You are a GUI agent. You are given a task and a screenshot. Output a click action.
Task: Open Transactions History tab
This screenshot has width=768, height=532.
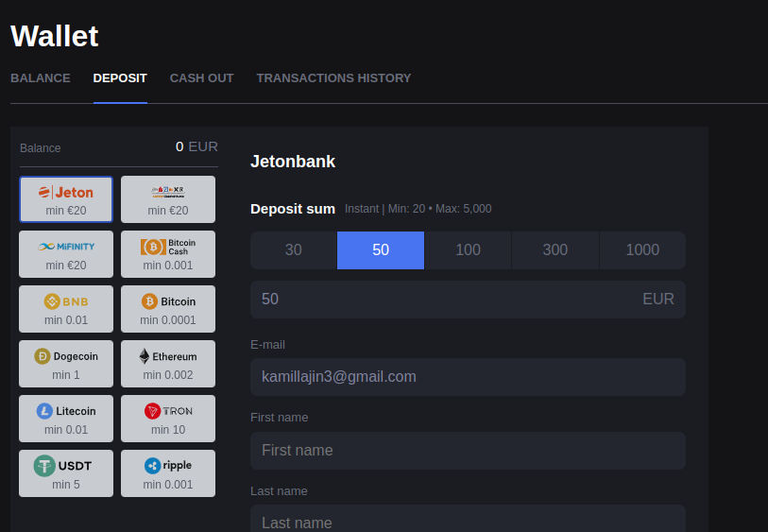(333, 78)
